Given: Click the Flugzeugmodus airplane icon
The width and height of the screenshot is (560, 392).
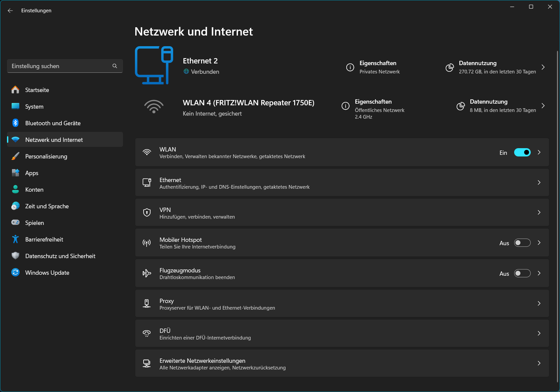Looking at the screenshot, I should 147,273.
